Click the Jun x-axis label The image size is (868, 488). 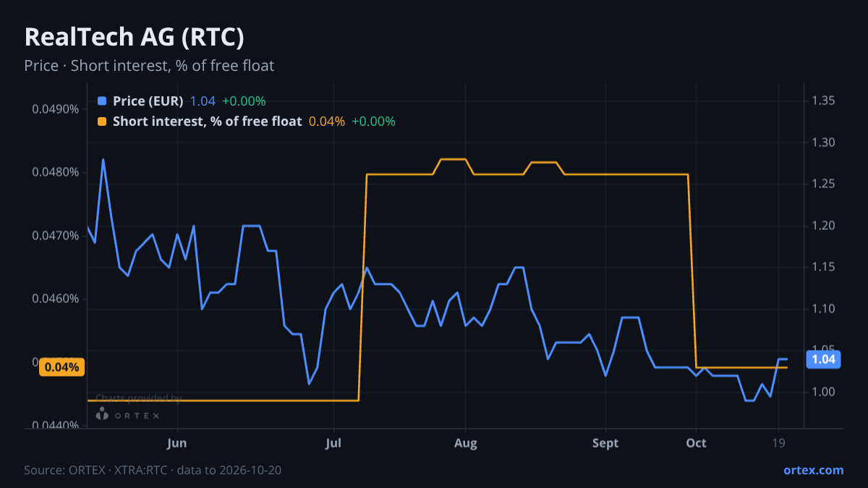[x=177, y=443]
